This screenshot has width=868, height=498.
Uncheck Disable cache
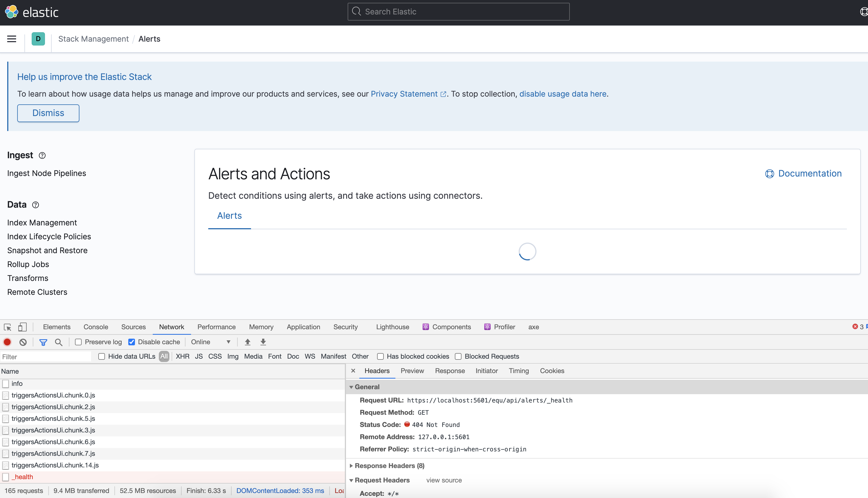(x=131, y=342)
